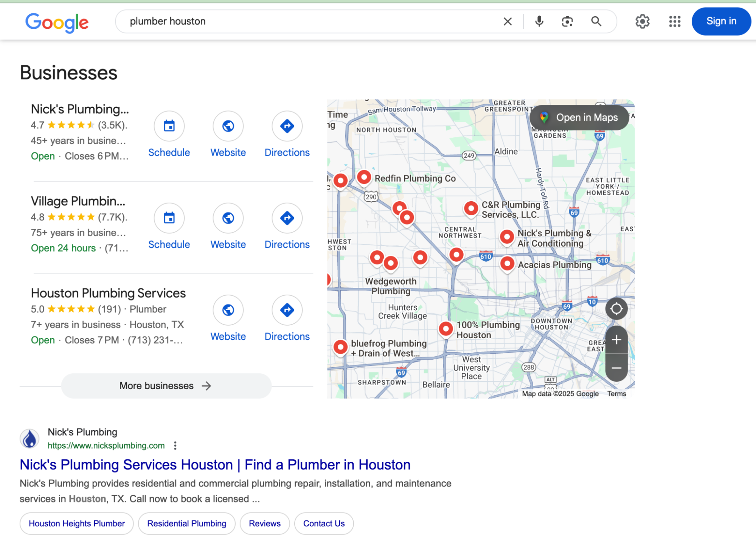Zoom in on the map

coord(616,339)
